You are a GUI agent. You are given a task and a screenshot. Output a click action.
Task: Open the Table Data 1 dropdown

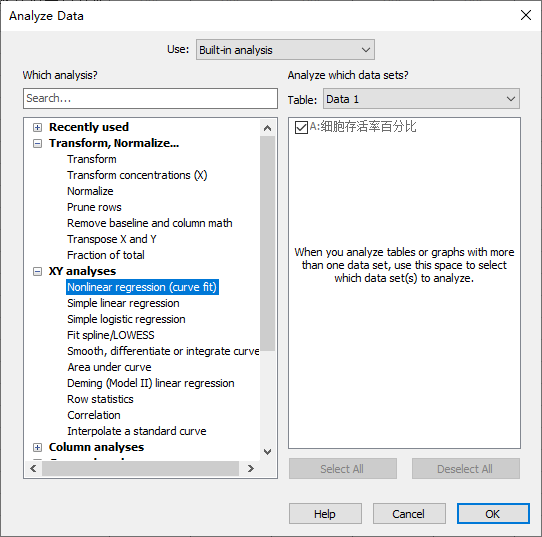point(421,99)
